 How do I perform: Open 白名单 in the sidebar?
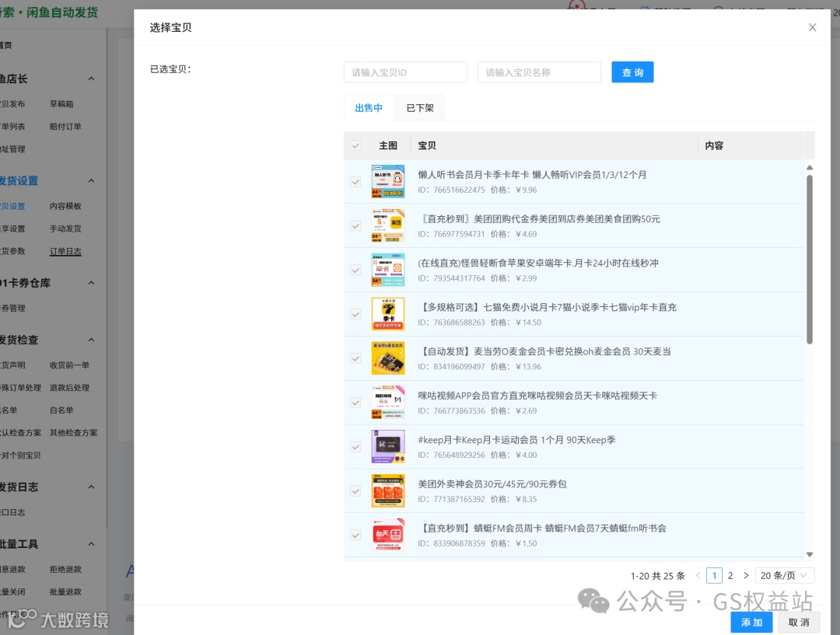point(61,410)
